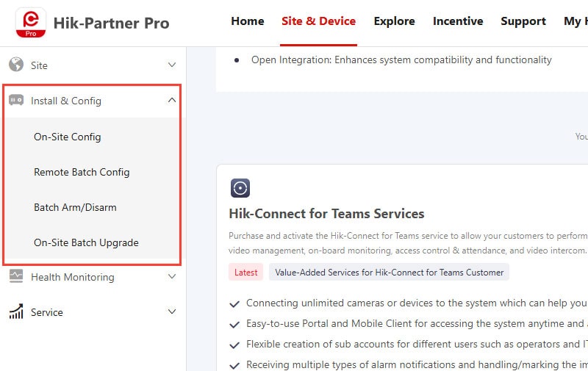This screenshot has width=588, height=371.
Task: Click the Hik-Partner Pro title text
Action: [112, 24]
